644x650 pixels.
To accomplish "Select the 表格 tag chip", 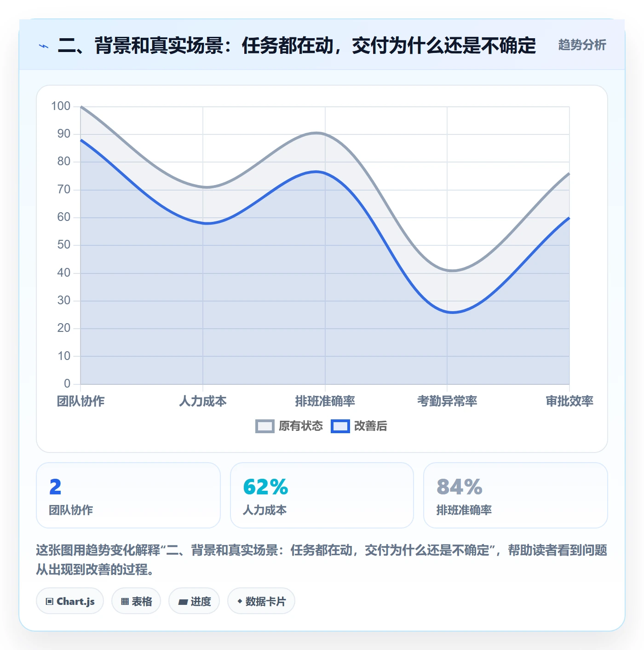I will click(136, 601).
